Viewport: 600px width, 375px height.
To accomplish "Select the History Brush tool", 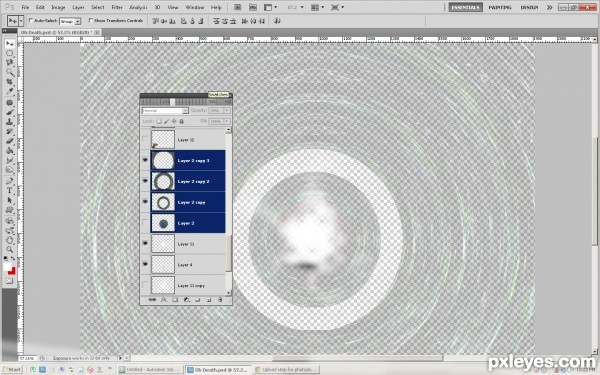I will (x=10, y=132).
